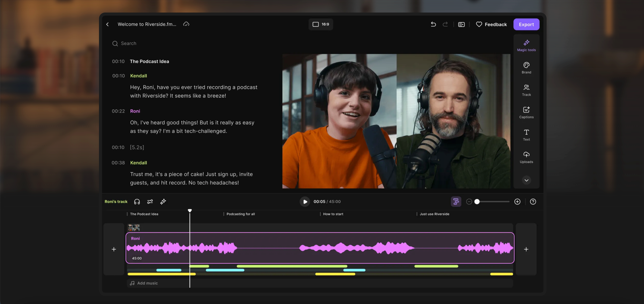Image resolution: width=644 pixels, height=304 pixels.
Task: Click Add music on the timeline
Action: tap(147, 283)
